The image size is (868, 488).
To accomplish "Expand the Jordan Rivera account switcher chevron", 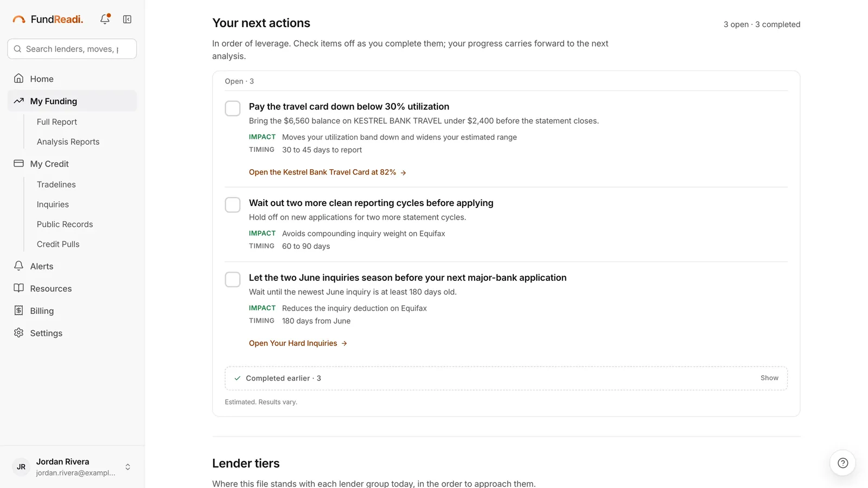I will point(128,467).
